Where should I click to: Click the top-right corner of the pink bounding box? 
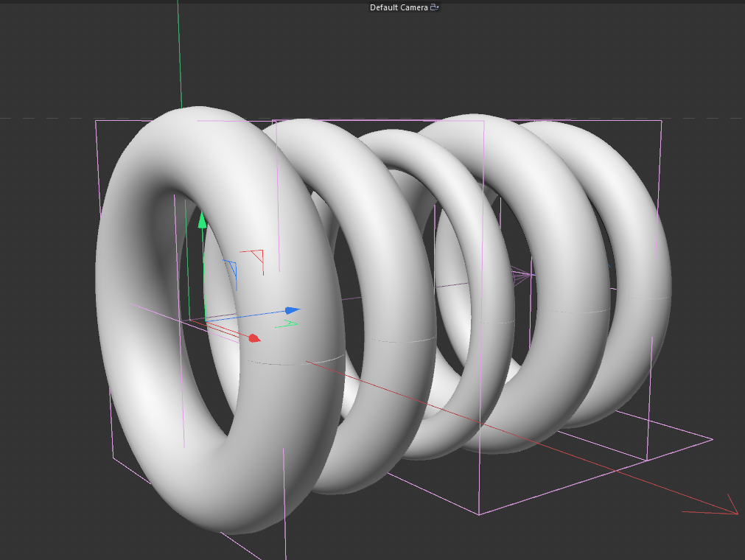click(662, 121)
